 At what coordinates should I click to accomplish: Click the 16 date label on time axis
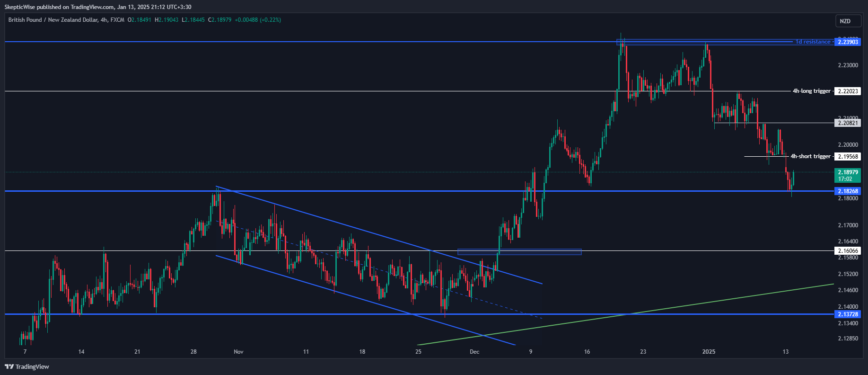click(x=587, y=352)
